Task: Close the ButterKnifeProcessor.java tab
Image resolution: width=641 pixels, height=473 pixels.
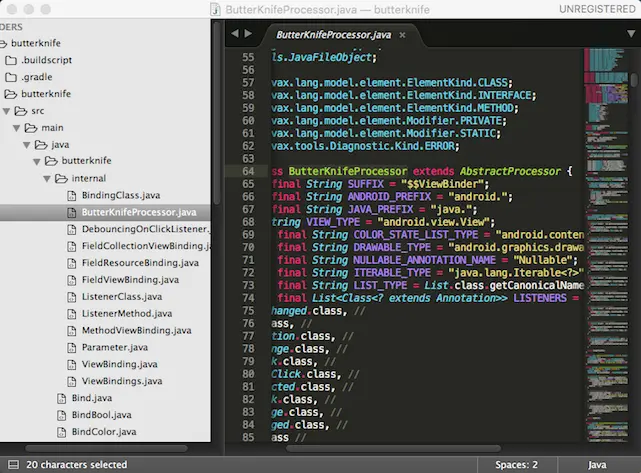Action: pos(402,35)
